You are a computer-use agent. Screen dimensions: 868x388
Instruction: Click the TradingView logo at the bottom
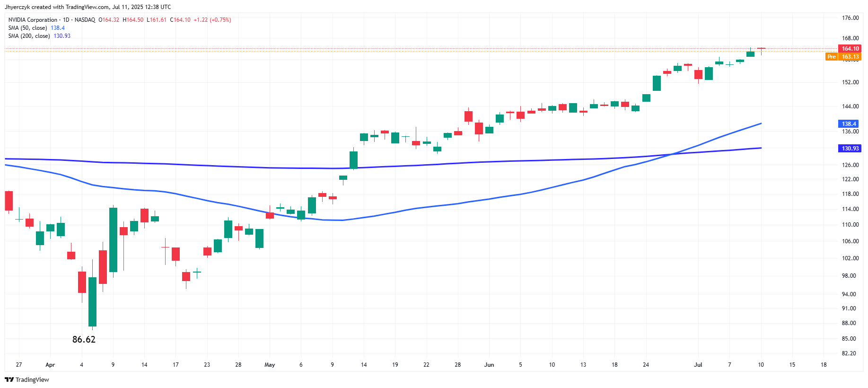pyautogui.click(x=27, y=379)
